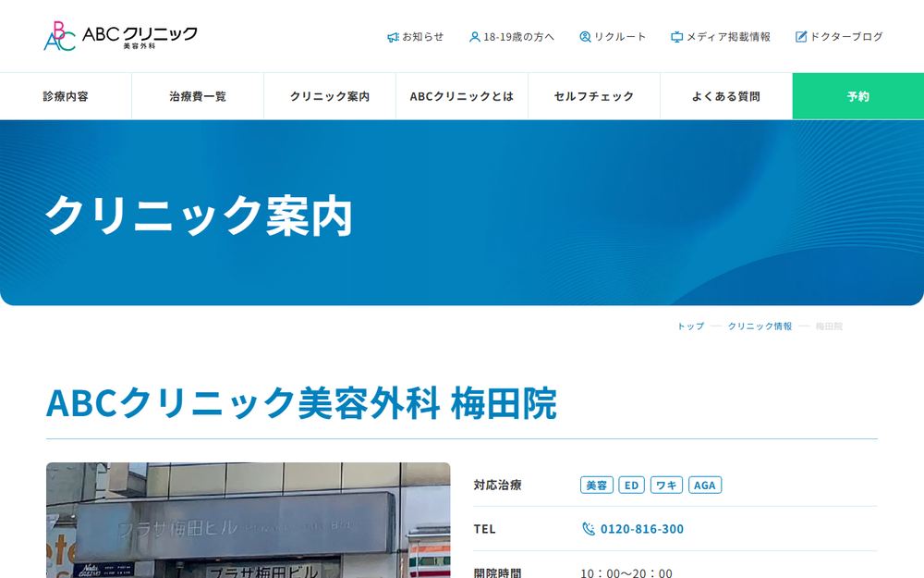Open the 治療費一覧 menu
This screenshot has height=578, width=924.
click(198, 96)
